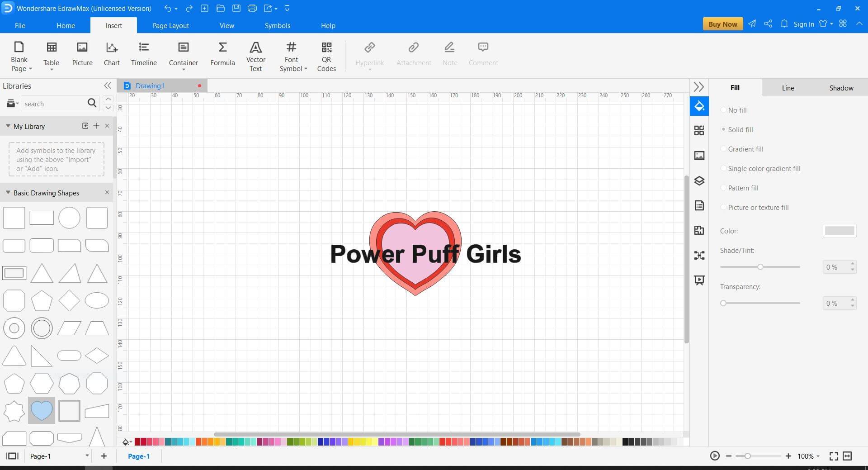The height and width of the screenshot is (470, 868).
Task: Switch to the Line tab
Action: coord(788,88)
